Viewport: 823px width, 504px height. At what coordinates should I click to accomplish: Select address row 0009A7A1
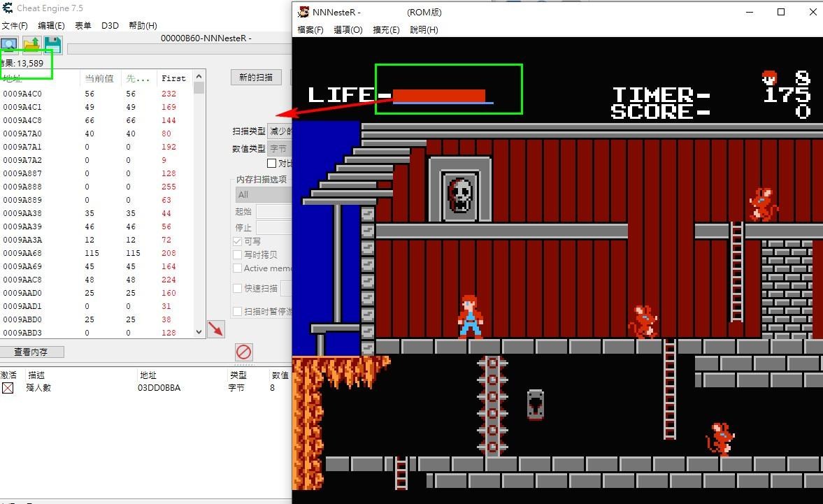96,147
